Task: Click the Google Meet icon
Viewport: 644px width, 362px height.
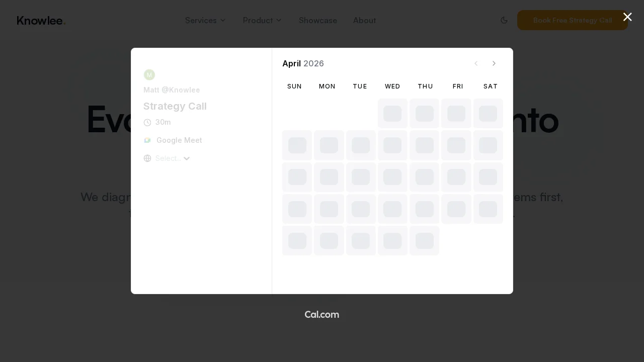Action: (x=147, y=140)
